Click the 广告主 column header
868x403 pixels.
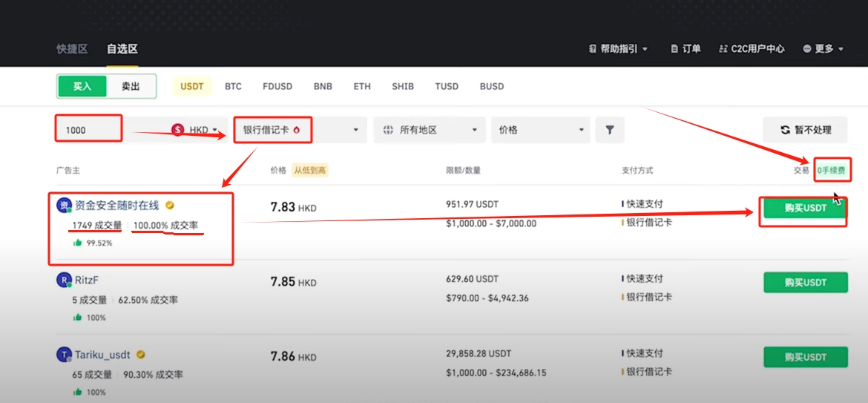click(x=68, y=170)
